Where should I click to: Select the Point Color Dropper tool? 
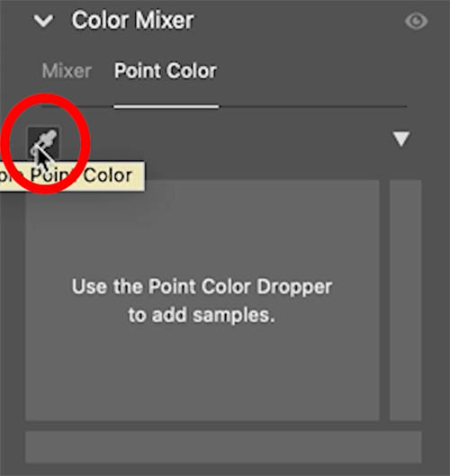pyautogui.click(x=43, y=143)
